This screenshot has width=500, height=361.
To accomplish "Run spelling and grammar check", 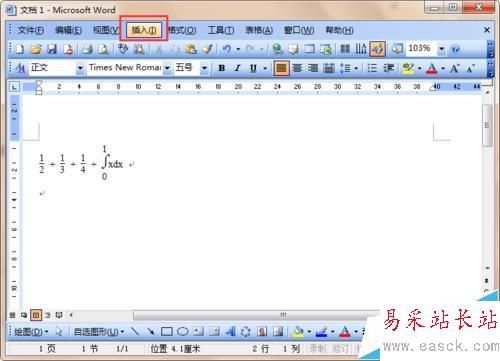I will click(x=123, y=49).
